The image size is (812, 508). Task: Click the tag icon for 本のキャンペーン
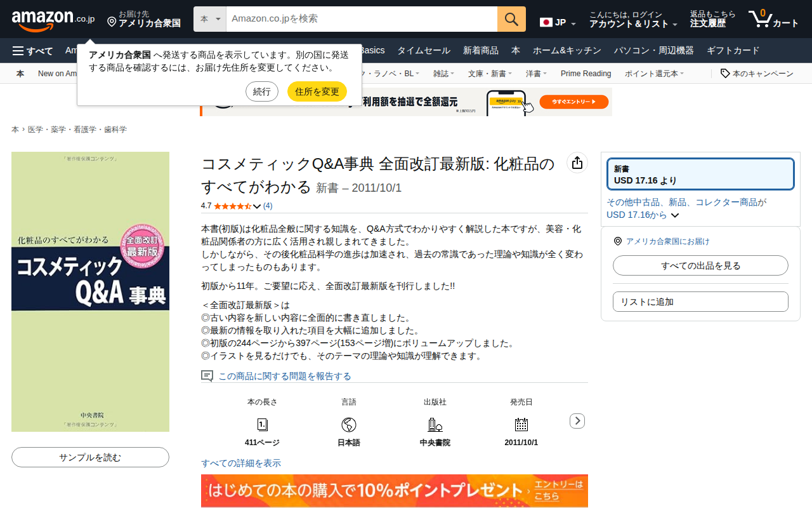click(725, 74)
